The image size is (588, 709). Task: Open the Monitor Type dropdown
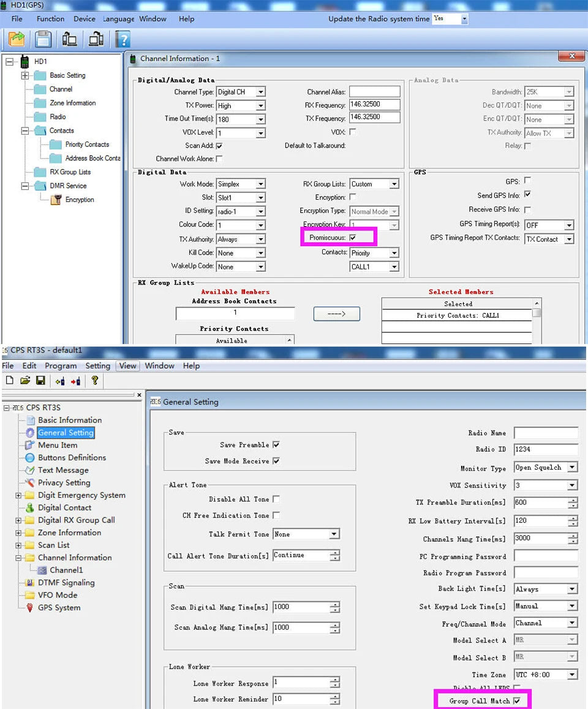coord(572,468)
